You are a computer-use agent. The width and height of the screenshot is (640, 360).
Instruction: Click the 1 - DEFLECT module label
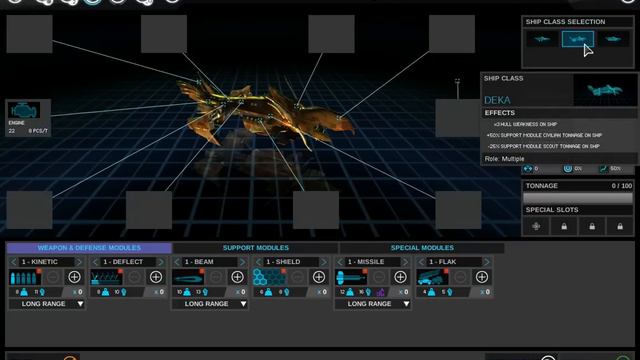pyautogui.click(x=123, y=262)
